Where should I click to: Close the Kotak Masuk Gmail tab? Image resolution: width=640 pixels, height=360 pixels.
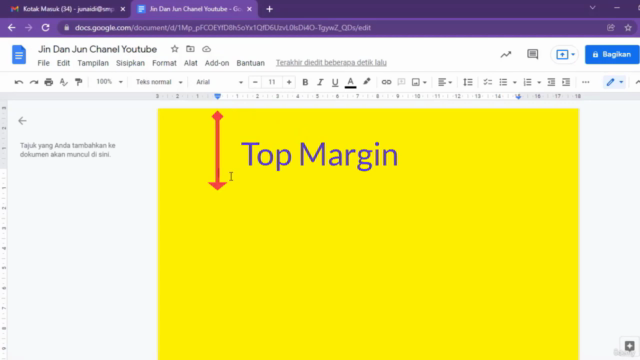click(123, 9)
